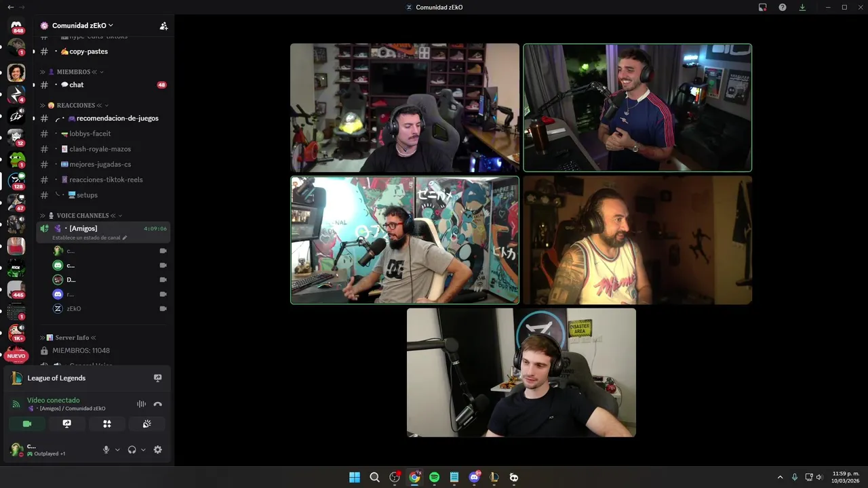Viewport: 868px width, 488px height.
Task: Open the Help question-mark icon in title bar
Action: coord(783,7)
